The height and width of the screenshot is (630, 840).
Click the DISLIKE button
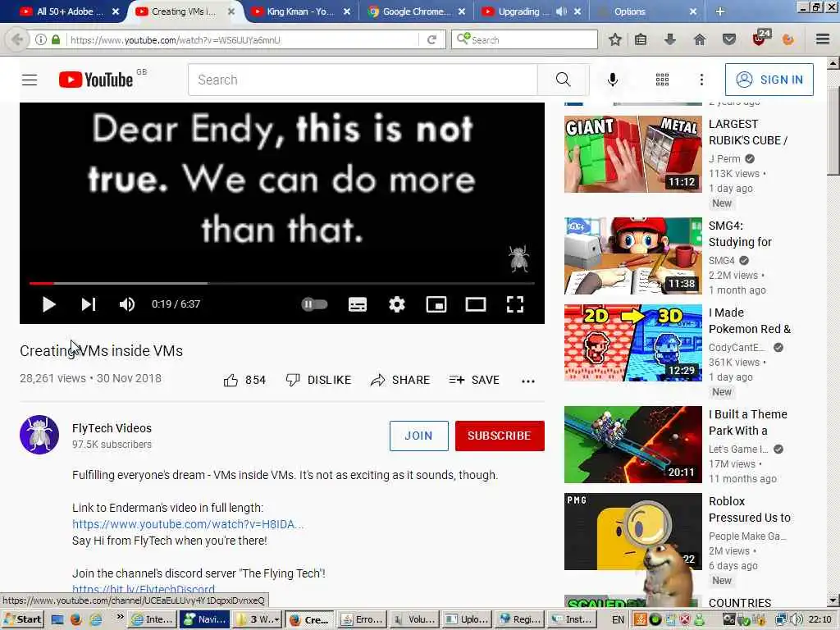[318, 381]
